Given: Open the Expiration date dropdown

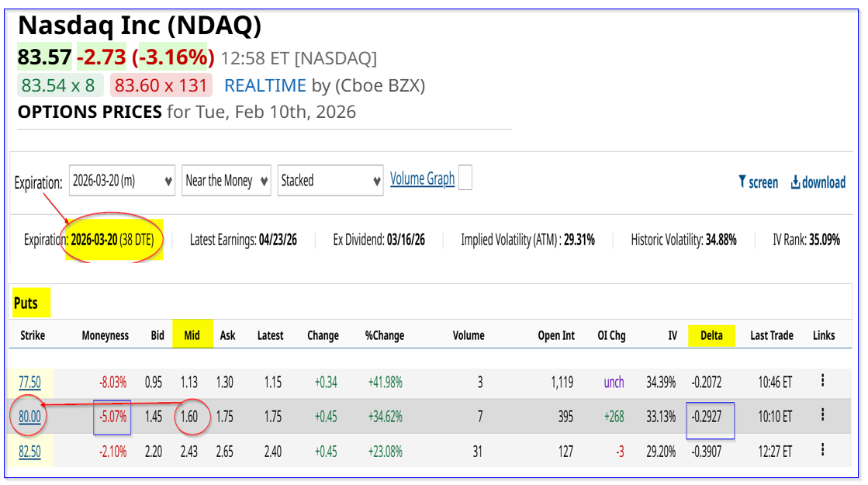Looking at the screenshot, I should pyautogui.click(x=121, y=180).
